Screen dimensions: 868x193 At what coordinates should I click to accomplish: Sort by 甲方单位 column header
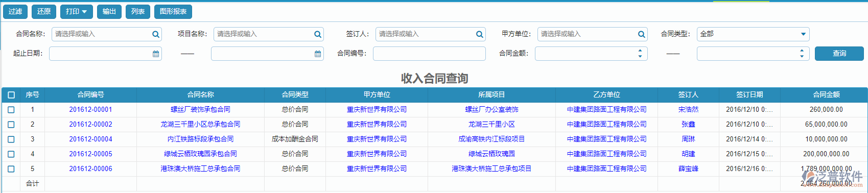[x=377, y=95]
